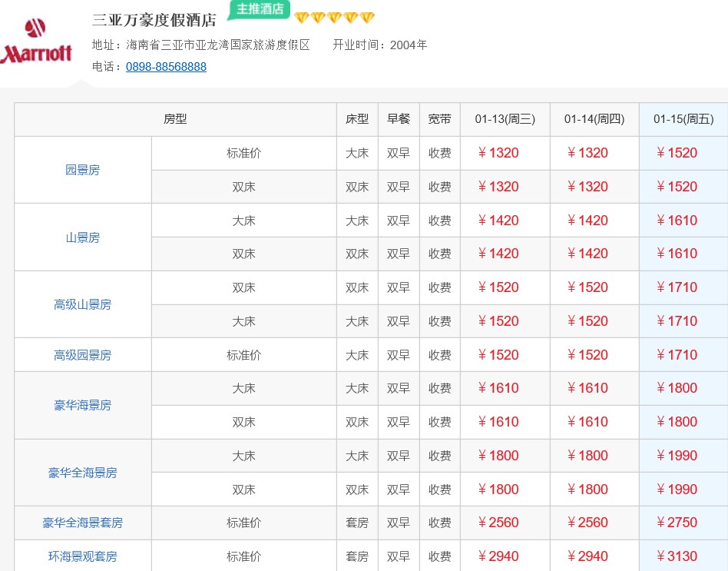Click the 环海景观套房 link

click(x=82, y=556)
